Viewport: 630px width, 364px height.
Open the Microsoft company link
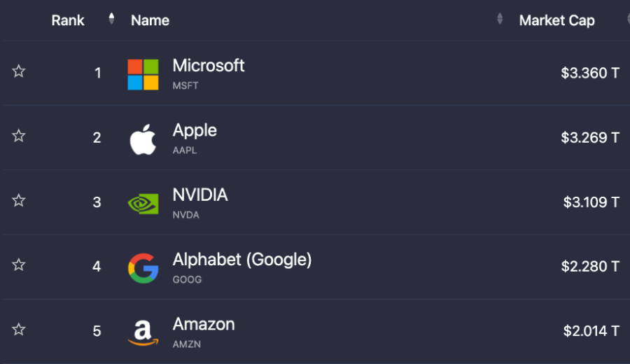(209, 66)
